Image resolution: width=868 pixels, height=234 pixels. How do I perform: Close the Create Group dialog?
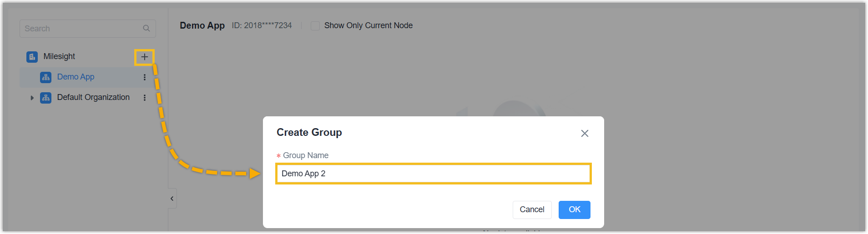click(585, 133)
